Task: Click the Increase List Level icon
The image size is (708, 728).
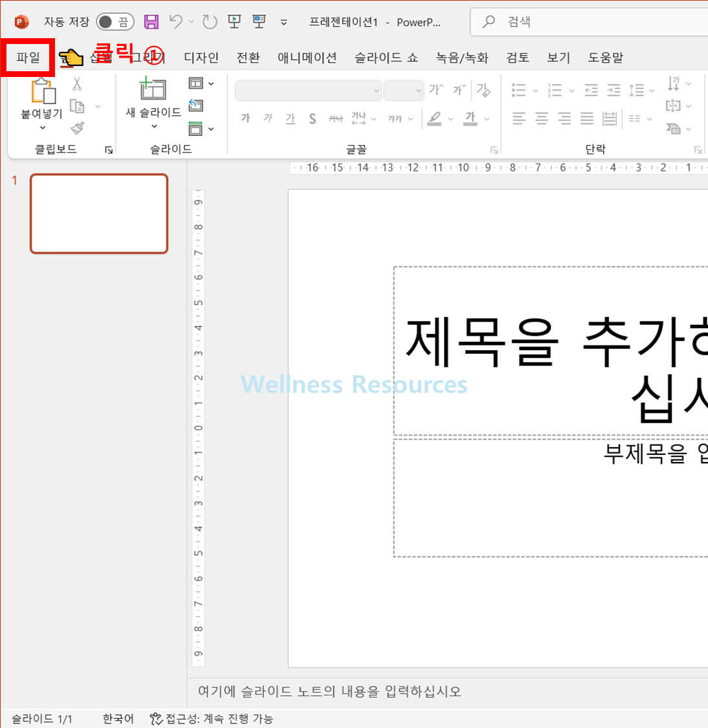Action: 614,89
